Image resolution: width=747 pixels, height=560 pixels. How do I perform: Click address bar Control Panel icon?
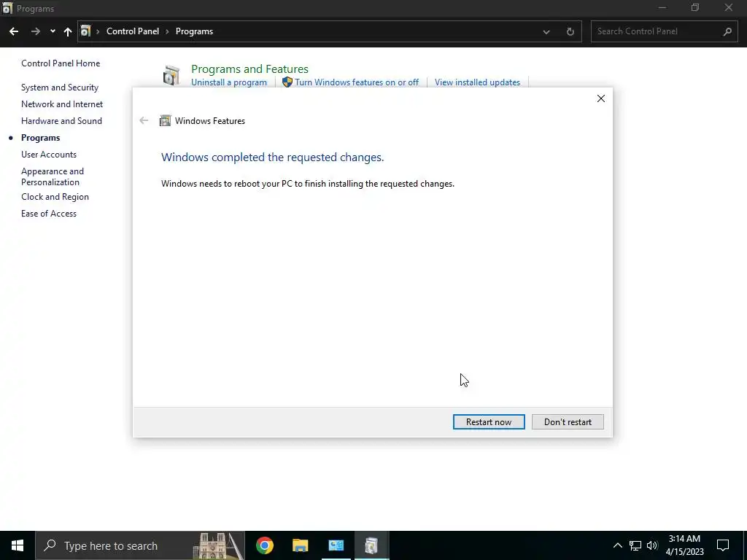[x=85, y=31]
